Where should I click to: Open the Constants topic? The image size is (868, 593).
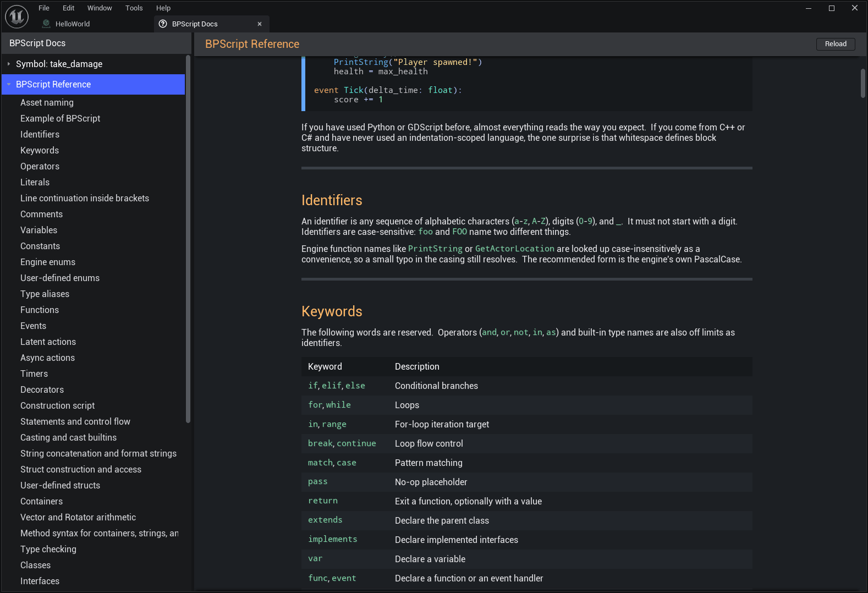(x=40, y=246)
